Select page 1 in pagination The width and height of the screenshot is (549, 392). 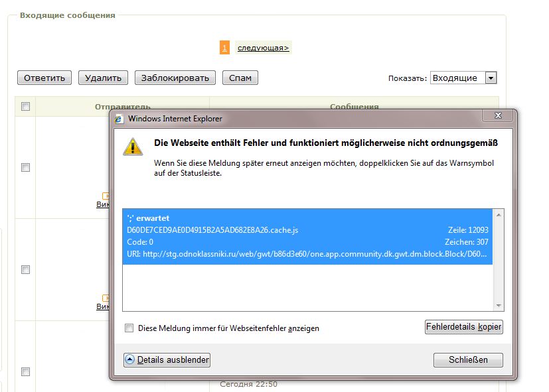click(x=224, y=48)
